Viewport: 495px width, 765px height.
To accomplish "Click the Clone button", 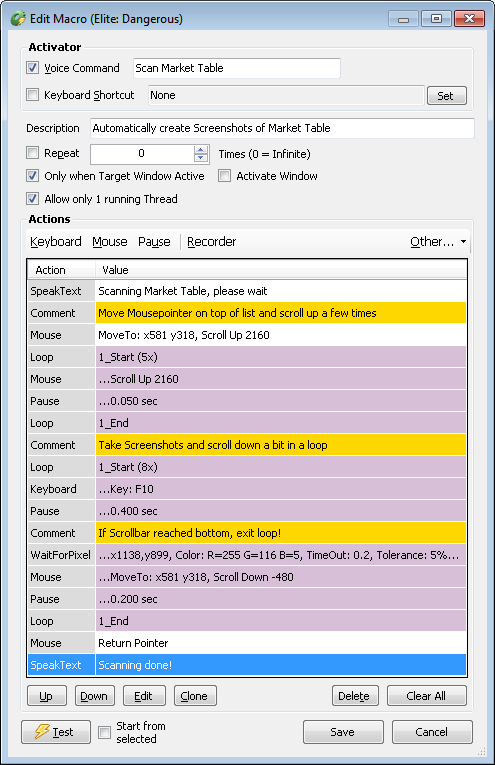I will [195, 696].
